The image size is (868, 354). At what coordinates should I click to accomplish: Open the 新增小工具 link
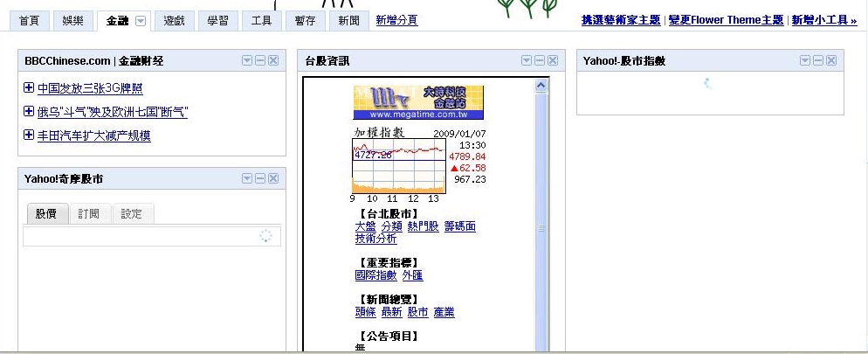coord(824,20)
